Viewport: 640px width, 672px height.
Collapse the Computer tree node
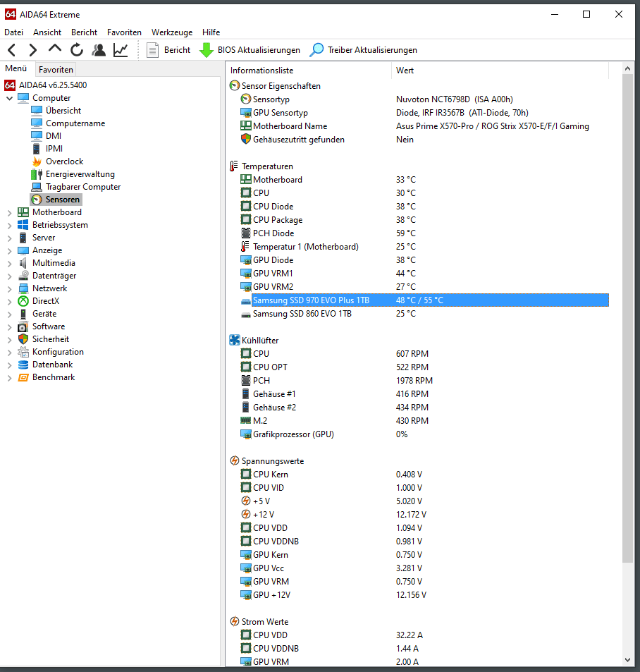click(x=9, y=98)
